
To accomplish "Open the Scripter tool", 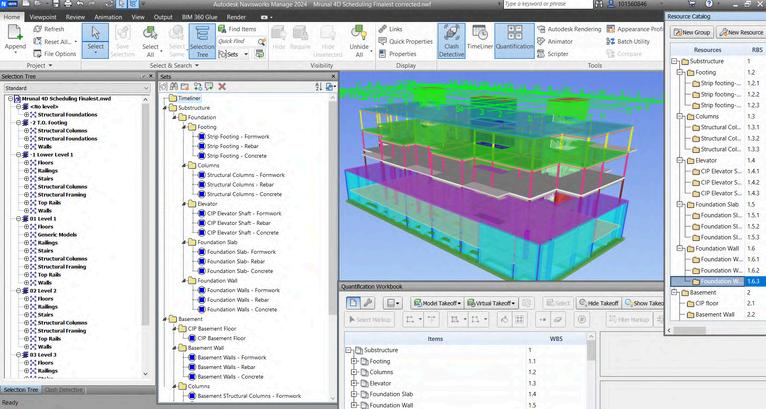I will [553, 54].
